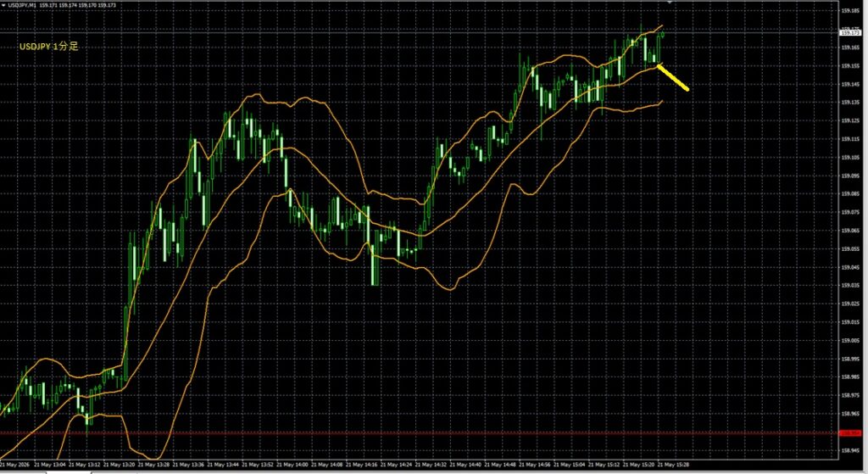
Task: Click price scale value 158.995
Action: click(x=849, y=359)
